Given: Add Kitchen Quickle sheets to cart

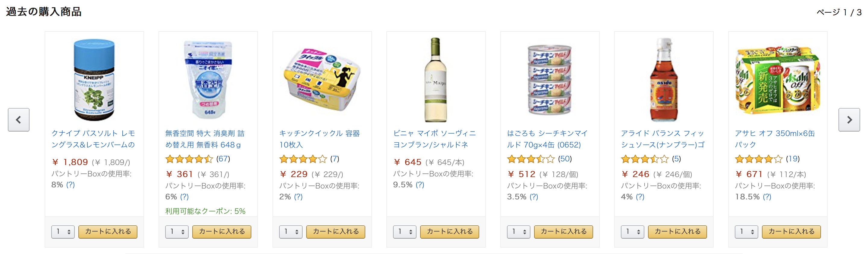Looking at the screenshot, I should [x=336, y=232].
